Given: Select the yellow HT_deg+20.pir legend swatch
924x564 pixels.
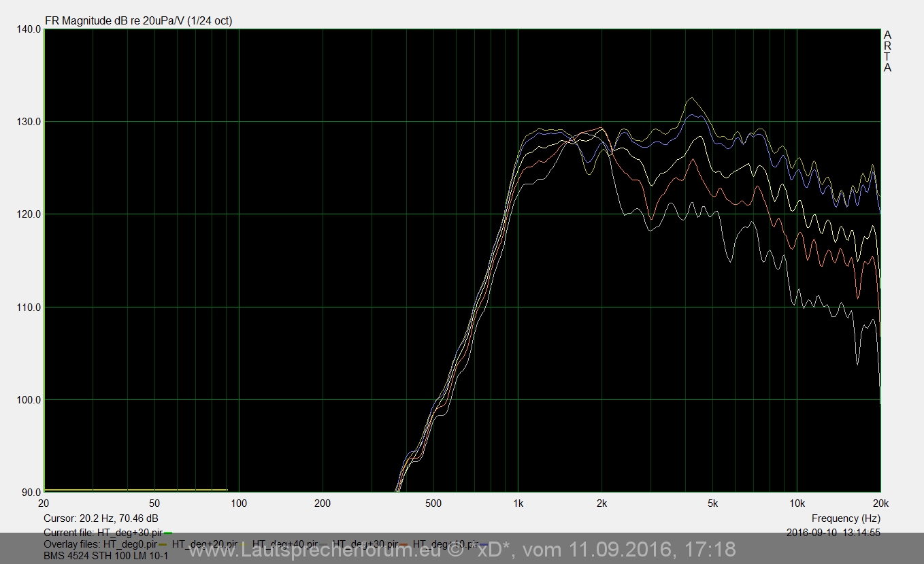Looking at the screenshot, I should click(x=243, y=545).
